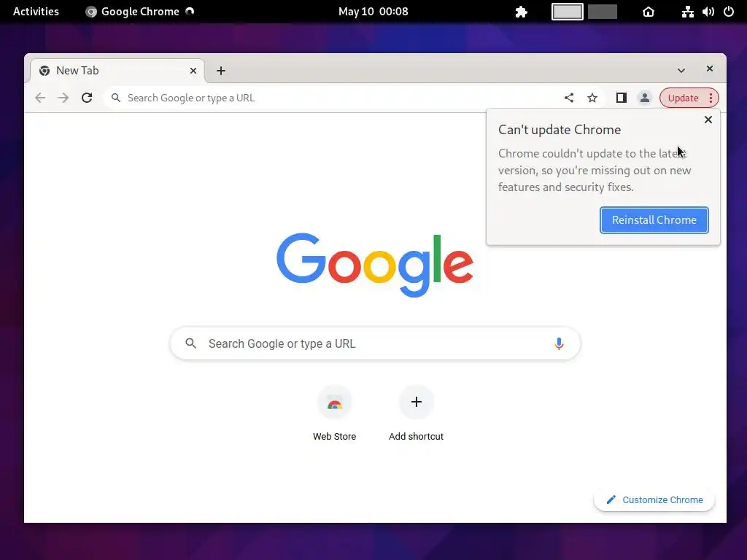The width and height of the screenshot is (747, 560).
Task: Click the pencil icon in Customize Chrome
Action: click(611, 500)
